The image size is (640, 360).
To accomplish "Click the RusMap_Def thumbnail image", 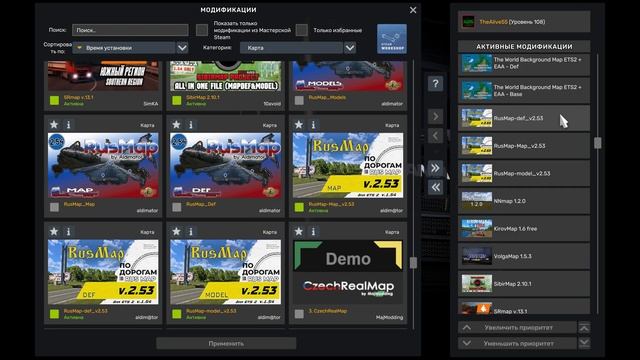I will pos(225,165).
